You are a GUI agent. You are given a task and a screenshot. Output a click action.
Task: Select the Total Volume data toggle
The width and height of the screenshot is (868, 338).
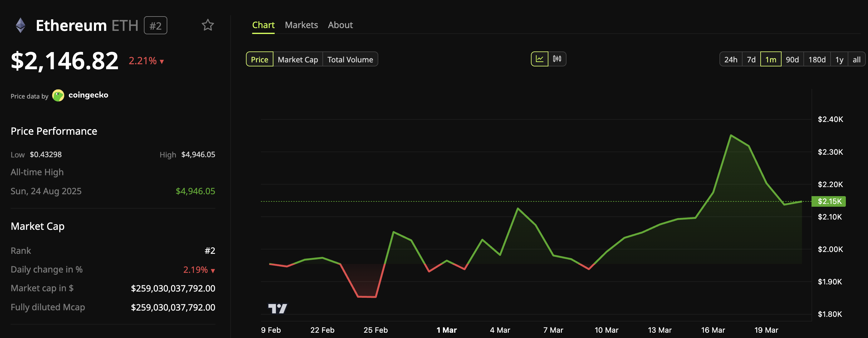350,60
